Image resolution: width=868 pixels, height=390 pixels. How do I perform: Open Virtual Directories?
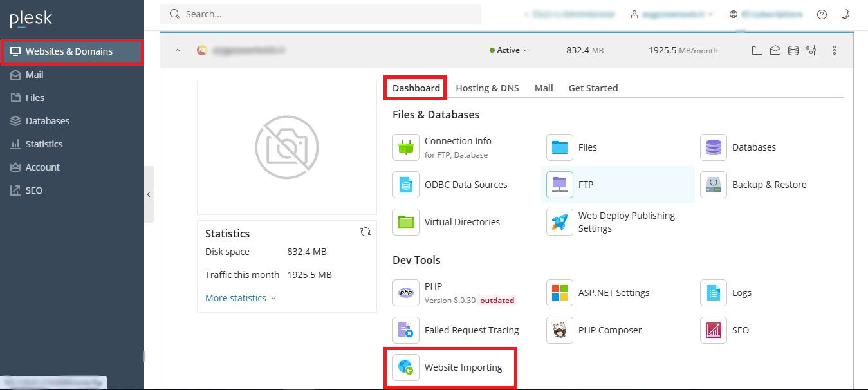click(447, 222)
